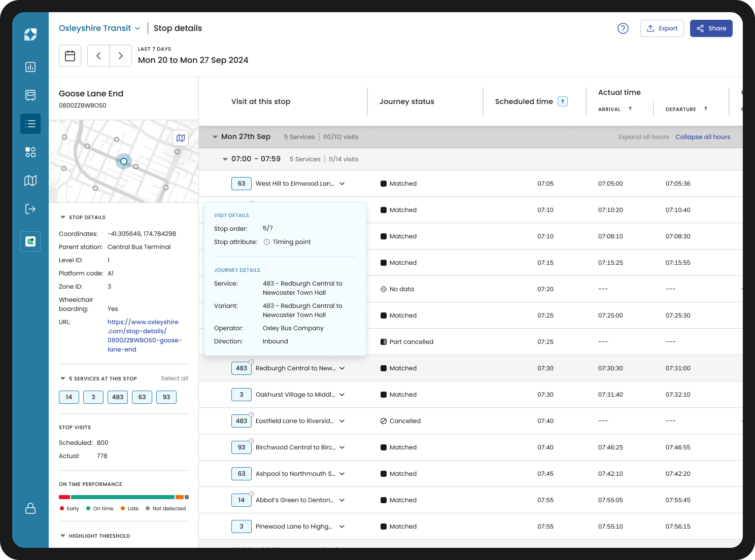
Task: Sort by Departure time arrow
Action: coord(706,109)
